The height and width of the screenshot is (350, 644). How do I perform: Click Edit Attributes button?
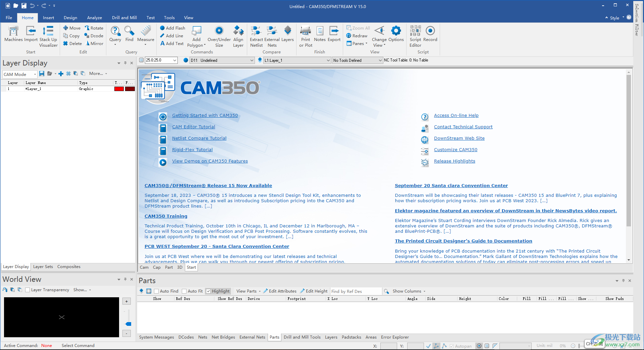(280, 291)
